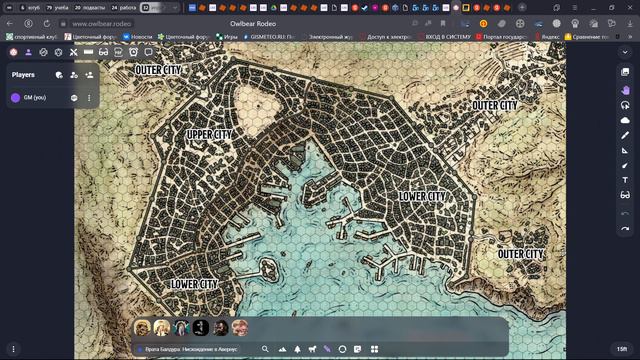
Task: Select the hand Move tool
Action: 625,90
